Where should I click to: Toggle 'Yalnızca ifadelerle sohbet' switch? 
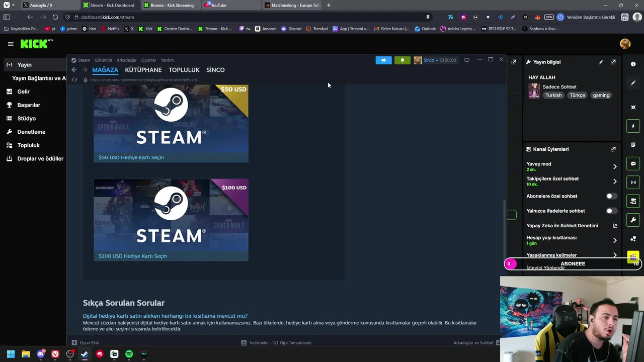pos(611,211)
